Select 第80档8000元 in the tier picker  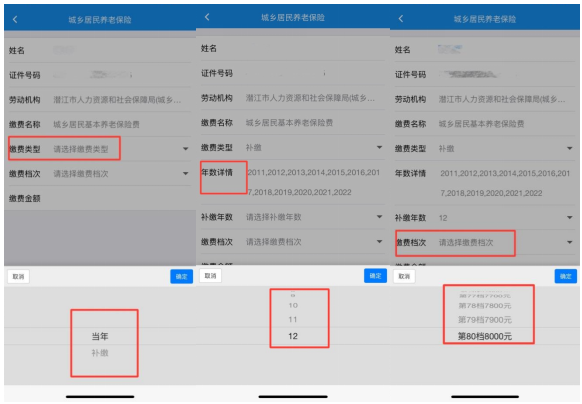point(485,336)
